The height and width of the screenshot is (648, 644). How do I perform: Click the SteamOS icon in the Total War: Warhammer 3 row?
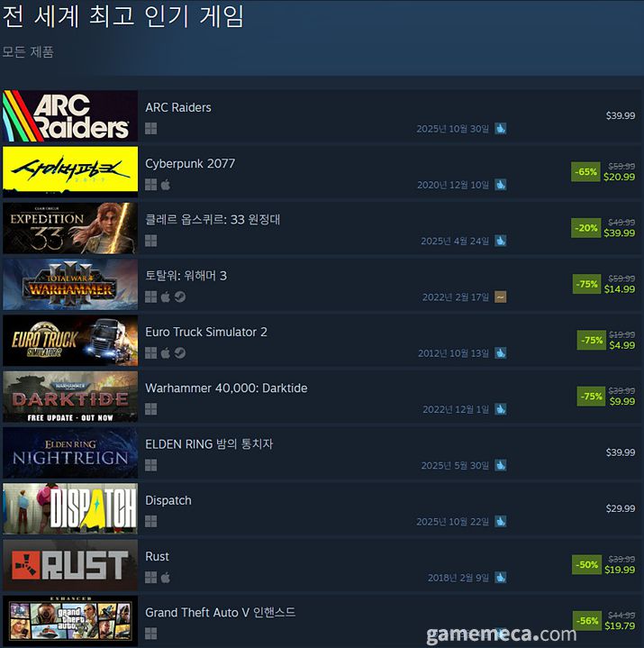pos(180,297)
